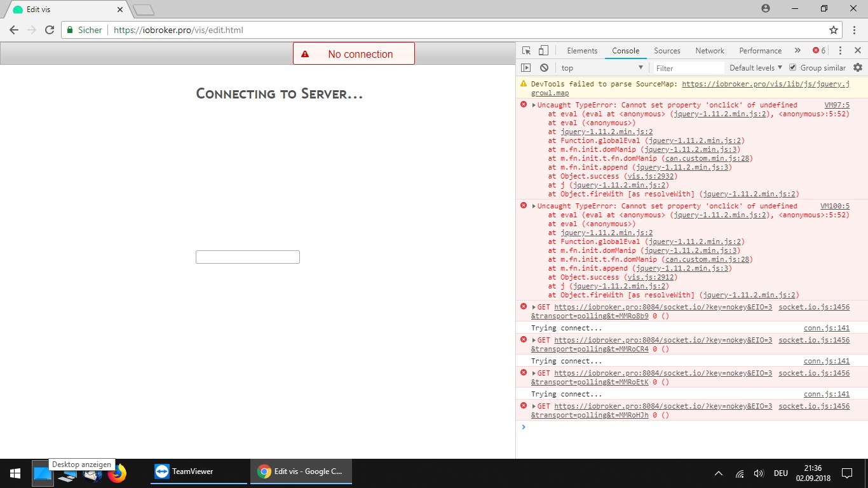The image size is (868, 488).
Task: Click the yellow warning icon beside SourceMap message
Action: pos(524,84)
